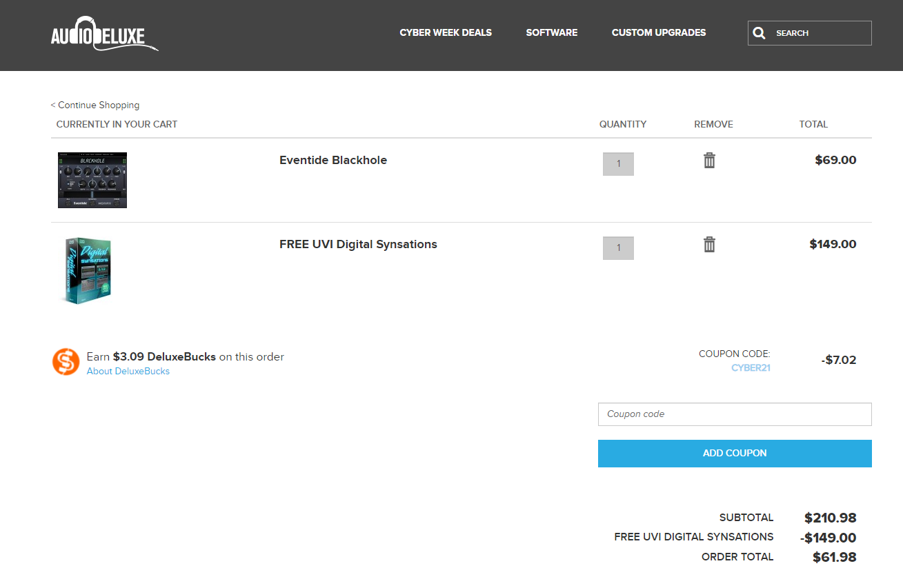Click Digital Synsations box thumbnail
This screenshot has width=903, height=588.
pos(88,271)
